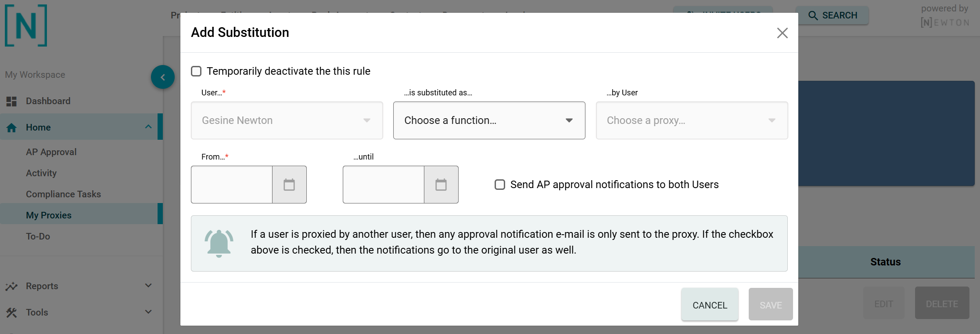The width and height of the screenshot is (980, 334).
Task: Click the Cancel button
Action: [x=710, y=305]
